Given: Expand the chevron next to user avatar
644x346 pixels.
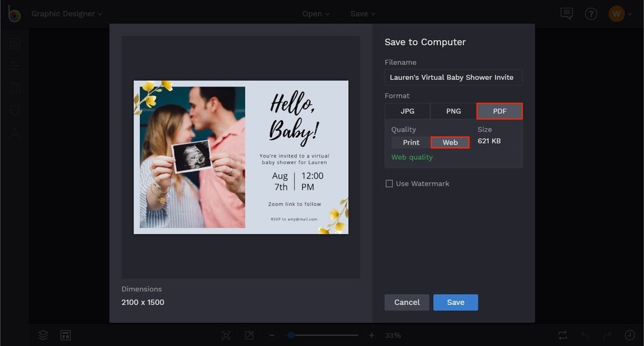Looking at the screenshot, I should pyautogui.click(x=630, y=14).
